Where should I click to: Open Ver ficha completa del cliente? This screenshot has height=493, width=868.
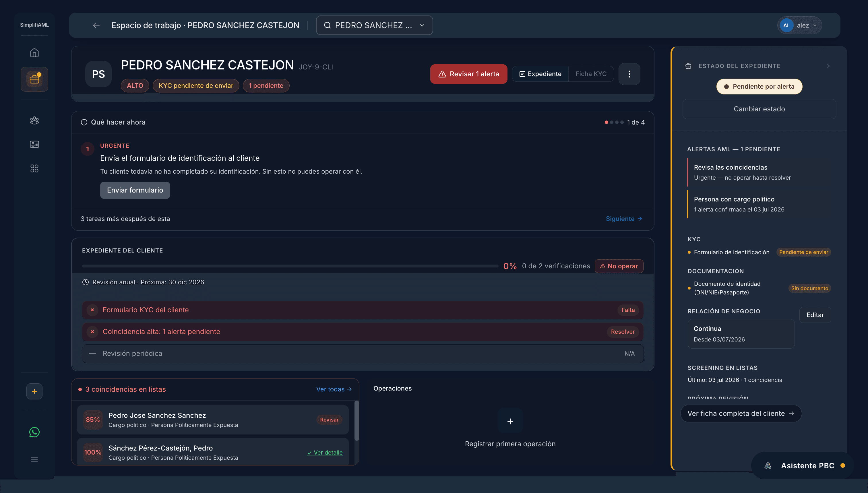pos(741,414)
